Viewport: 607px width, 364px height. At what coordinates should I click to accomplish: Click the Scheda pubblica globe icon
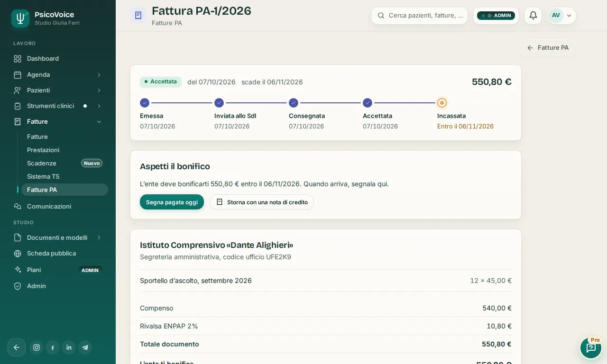[x=18, y=254]
